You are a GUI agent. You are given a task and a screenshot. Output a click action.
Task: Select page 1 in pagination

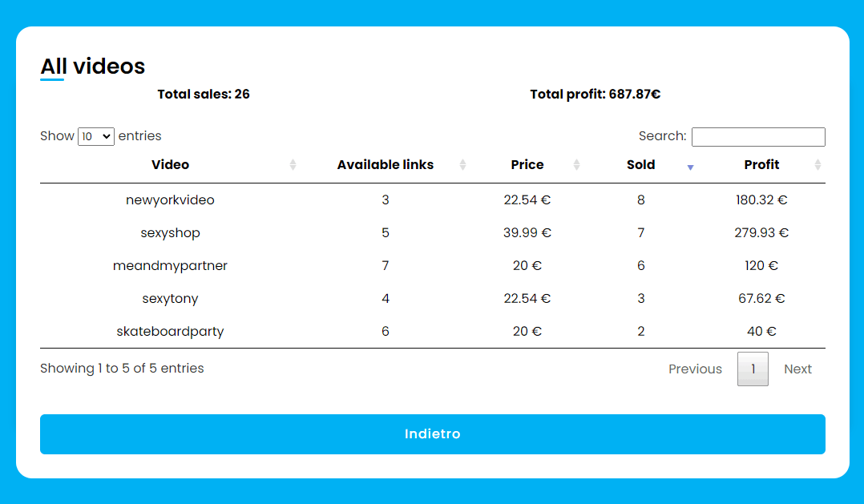(x=753, y=369)
